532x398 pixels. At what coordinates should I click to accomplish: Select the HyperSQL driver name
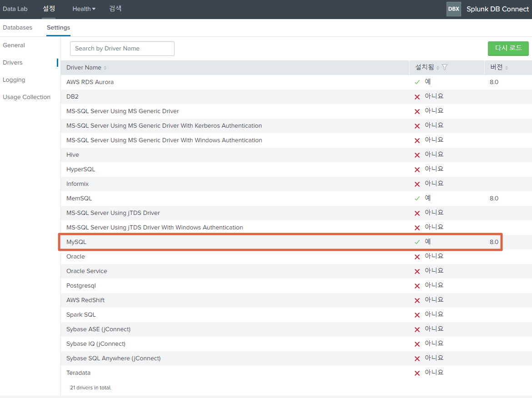click(81, 169)
